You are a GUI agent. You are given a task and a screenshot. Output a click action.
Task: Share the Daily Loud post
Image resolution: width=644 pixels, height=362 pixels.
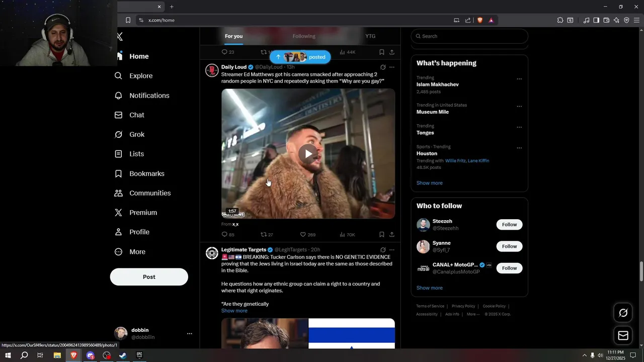pyautogui.click(x=392, y=235)
